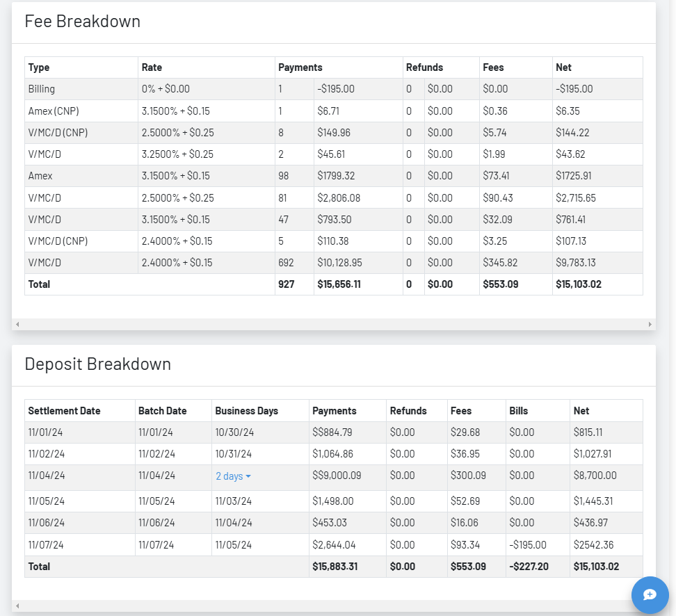Click the Type column header
Image resolution: width=676 pixels, height=616 pixels.
[39, 67]
